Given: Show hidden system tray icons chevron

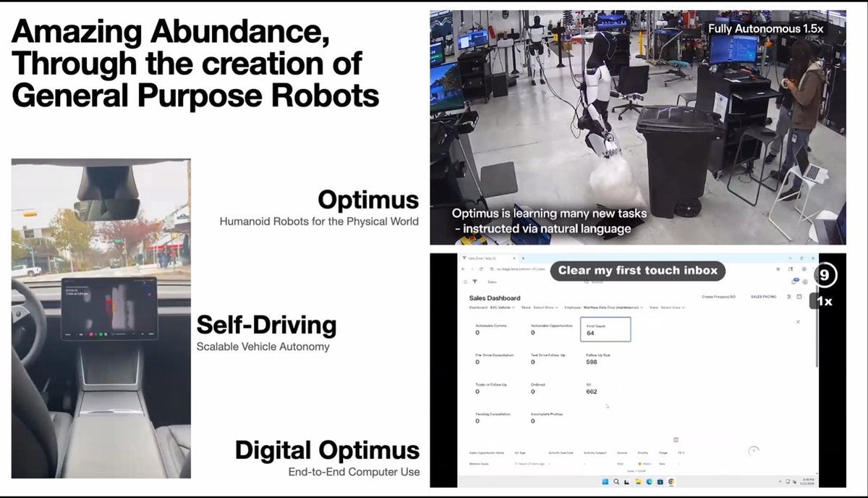Looking at the screenshot, I should point(780,481).
